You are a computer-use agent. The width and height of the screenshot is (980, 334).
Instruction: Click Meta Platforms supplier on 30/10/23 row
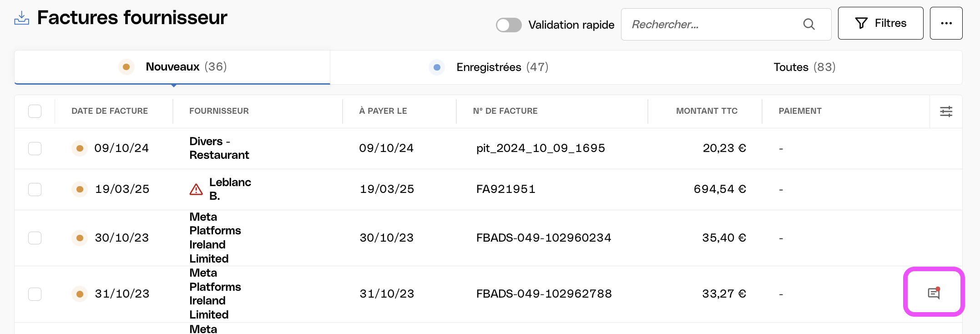click(215, 238)
